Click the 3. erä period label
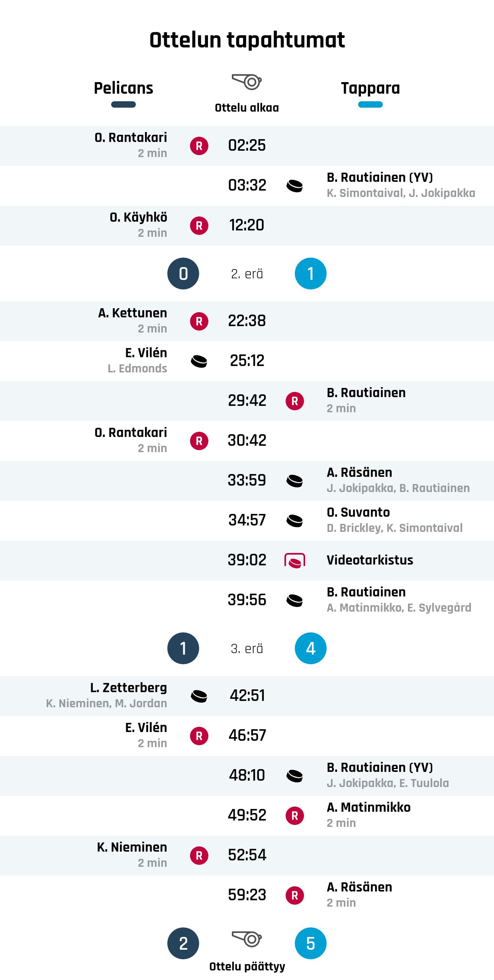Image resolution: width=494 pixels, height=980 pixels. tap(247, 649)
